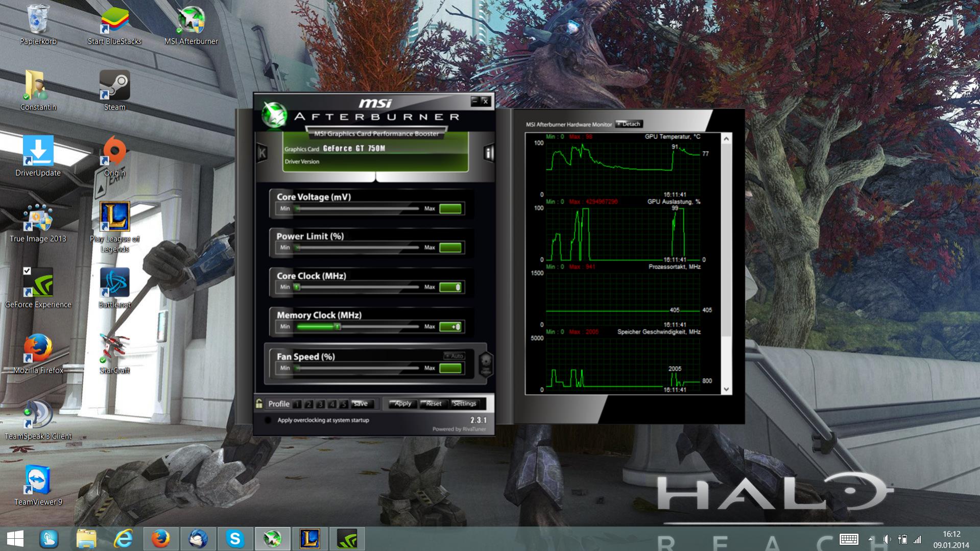Click the Fan Speed slider track
The height and width of the screenshot is (551, 980).
tap(357, 368)
